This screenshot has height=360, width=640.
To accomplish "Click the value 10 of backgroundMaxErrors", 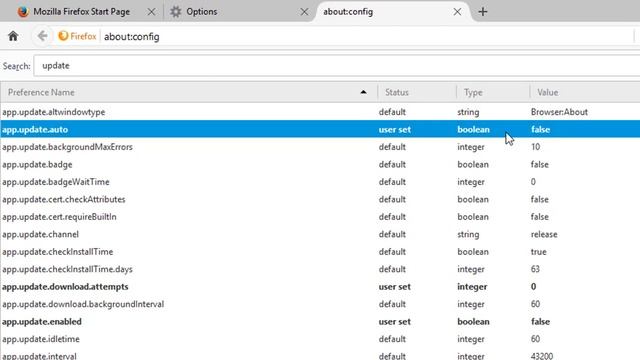I will (x=536, y=147).
